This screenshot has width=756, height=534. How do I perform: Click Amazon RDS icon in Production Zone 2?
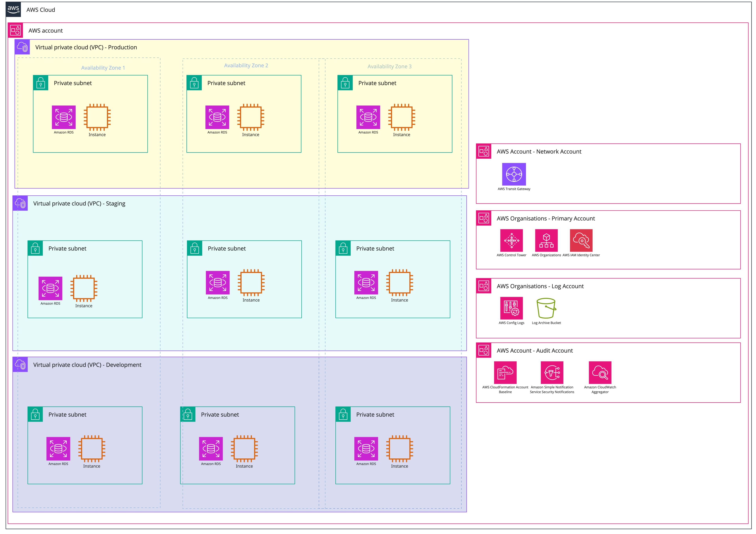217,117
